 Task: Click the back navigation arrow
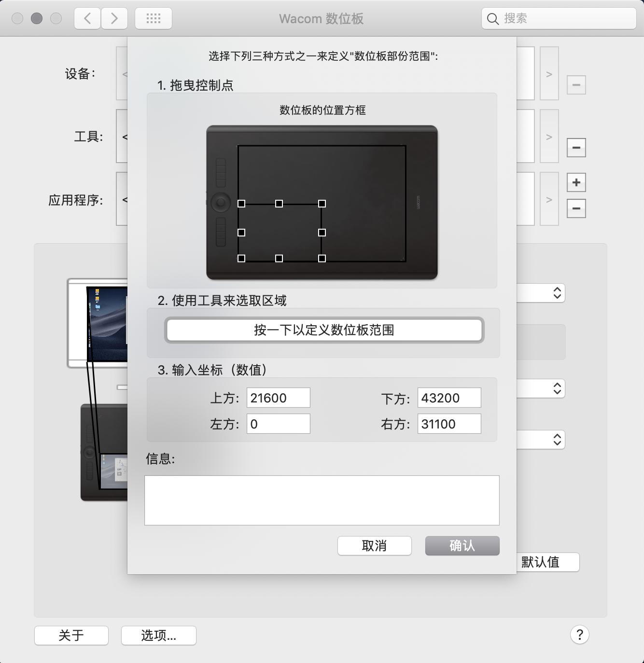point(86,18)
